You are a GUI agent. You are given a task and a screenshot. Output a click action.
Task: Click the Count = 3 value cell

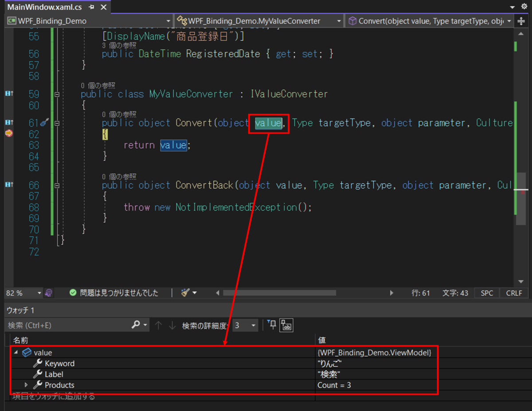(334, 385)
